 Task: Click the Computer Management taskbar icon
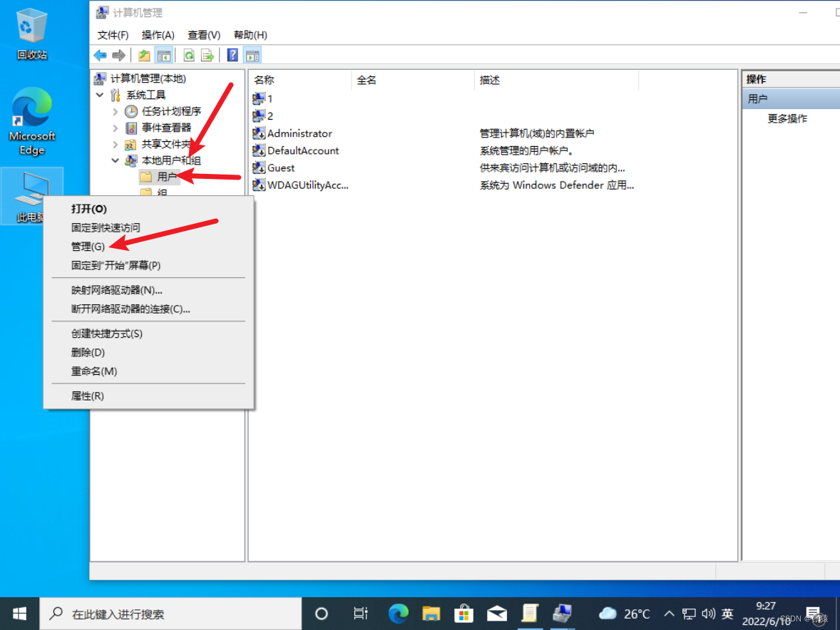click(562, 614)
